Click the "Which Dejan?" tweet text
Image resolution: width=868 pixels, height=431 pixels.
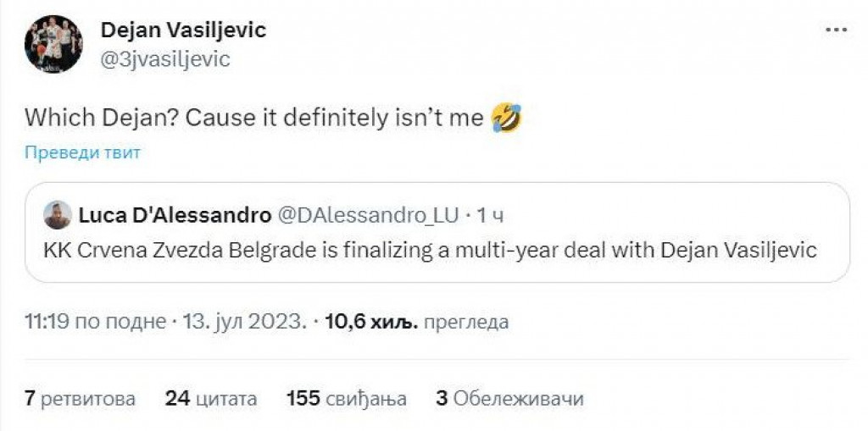[254, 118]
